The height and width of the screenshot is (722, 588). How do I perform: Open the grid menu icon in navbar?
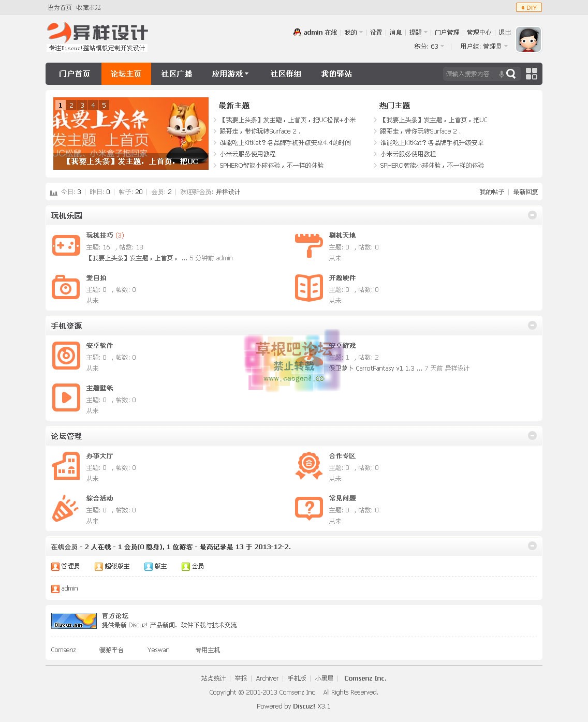(x=532, y=74)
